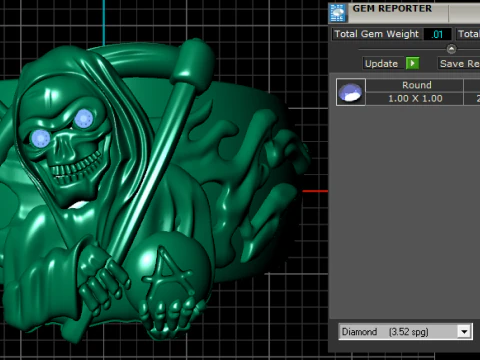Click the GEM REPORTER title text

392,9
